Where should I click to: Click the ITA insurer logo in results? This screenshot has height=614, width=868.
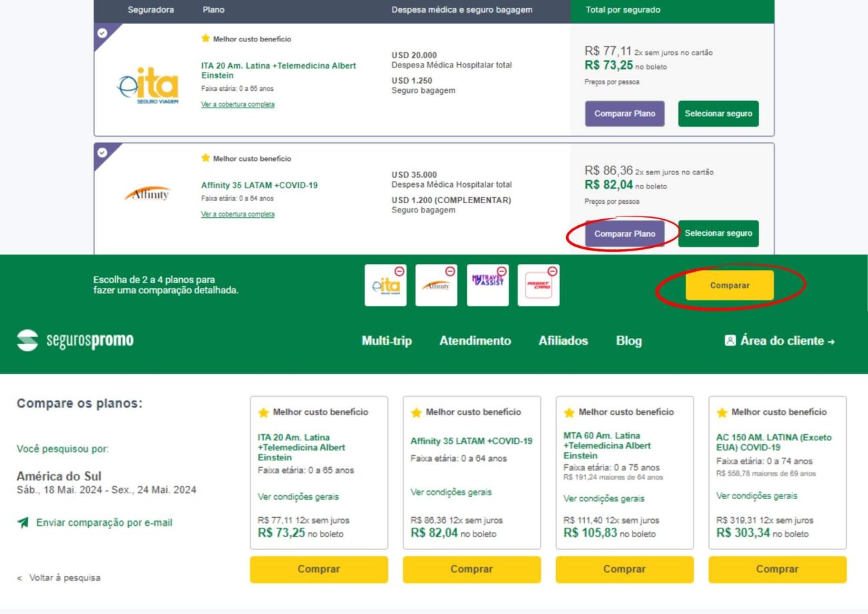[148, 86]
